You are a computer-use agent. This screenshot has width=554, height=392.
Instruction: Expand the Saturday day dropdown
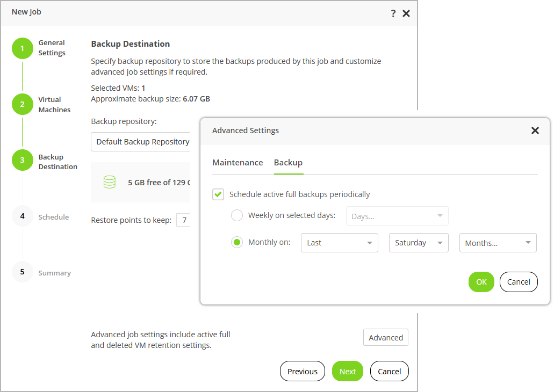click(x=419, y=243)
